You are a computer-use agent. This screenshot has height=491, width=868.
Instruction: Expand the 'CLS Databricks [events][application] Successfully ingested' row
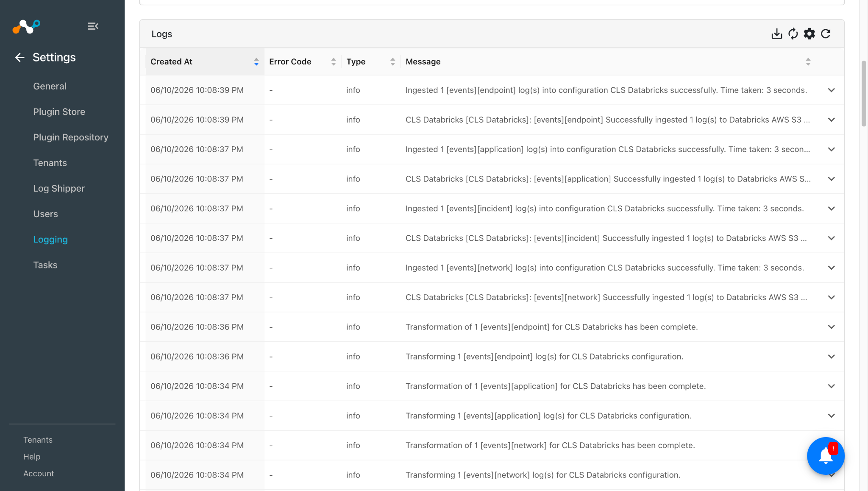[x=831, y=179]
